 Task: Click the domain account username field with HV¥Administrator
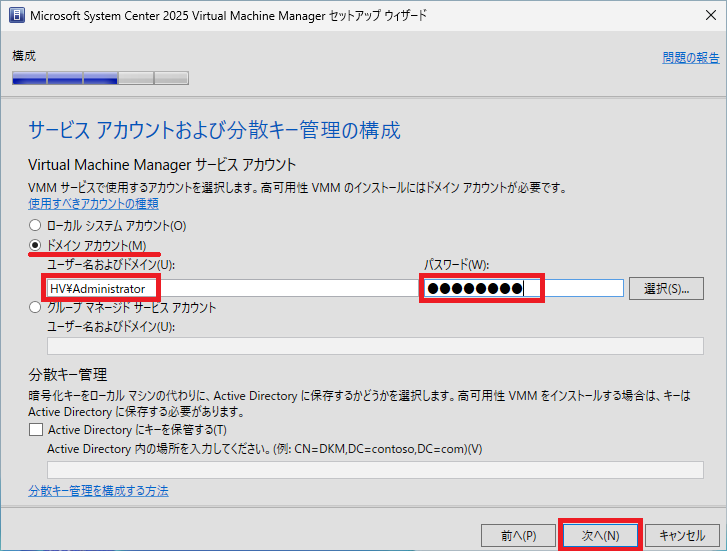233,288
